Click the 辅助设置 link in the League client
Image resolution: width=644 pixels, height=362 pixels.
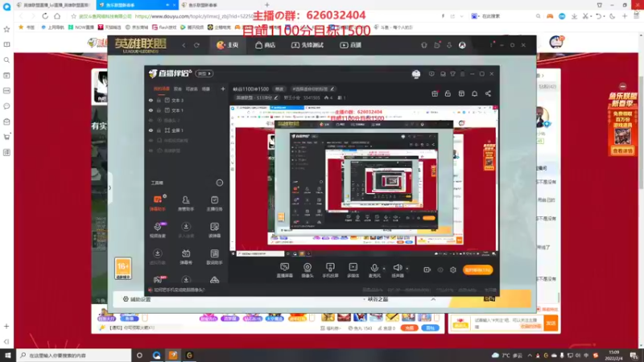(137, 299)
